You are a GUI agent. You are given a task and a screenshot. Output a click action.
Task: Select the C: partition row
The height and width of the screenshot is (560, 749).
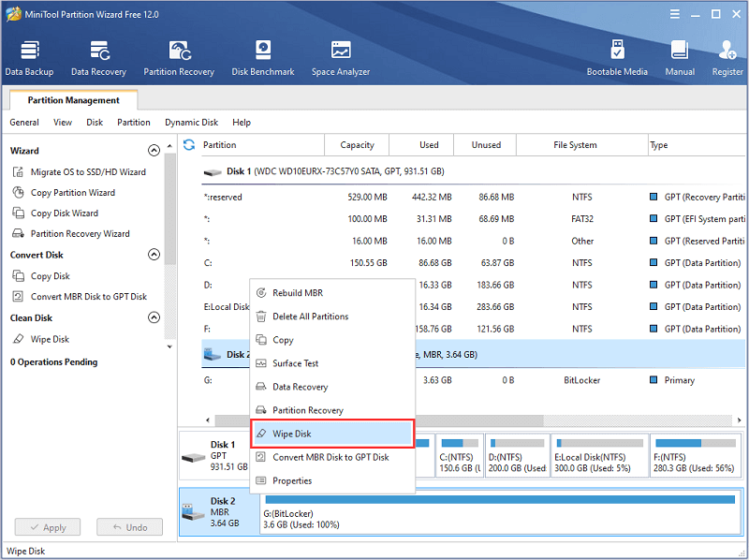tap(473, 263)
